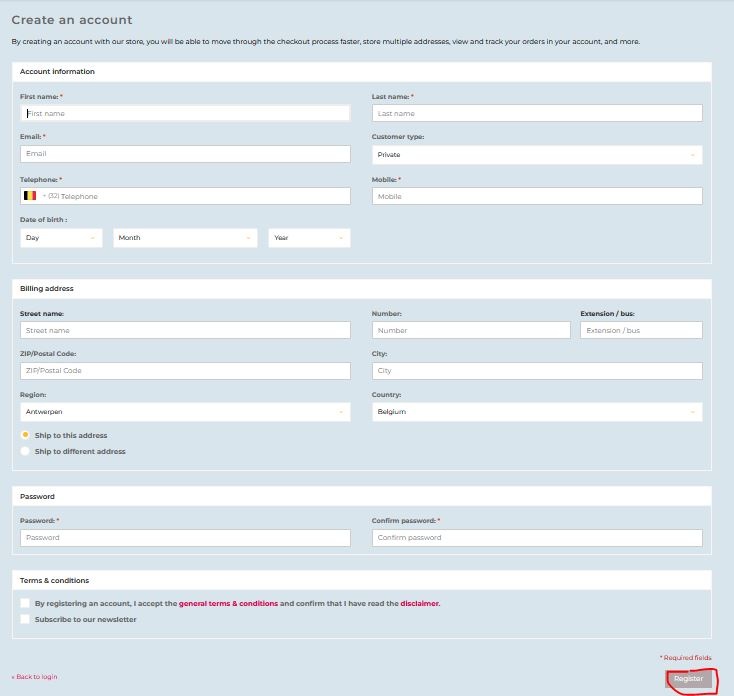Click the Email input field
The width and height of the screenshot is (734, 696).
185,154
